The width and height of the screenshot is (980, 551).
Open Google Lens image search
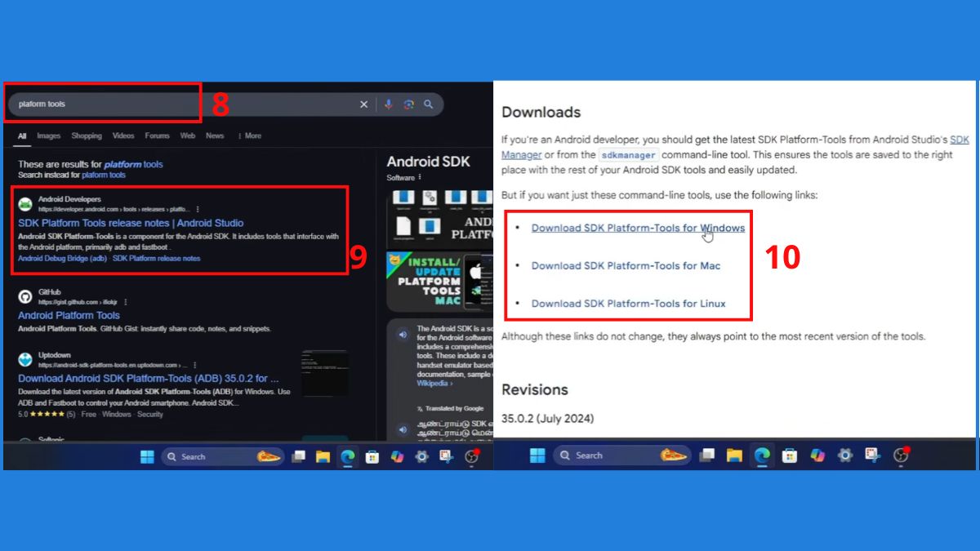[x=408, y=104]
